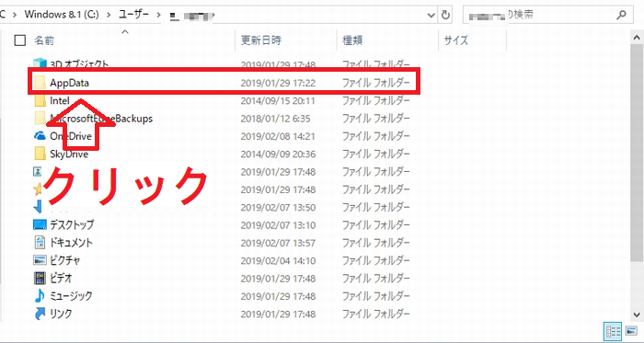Select the OneDrive folder name

click(71, 136)
